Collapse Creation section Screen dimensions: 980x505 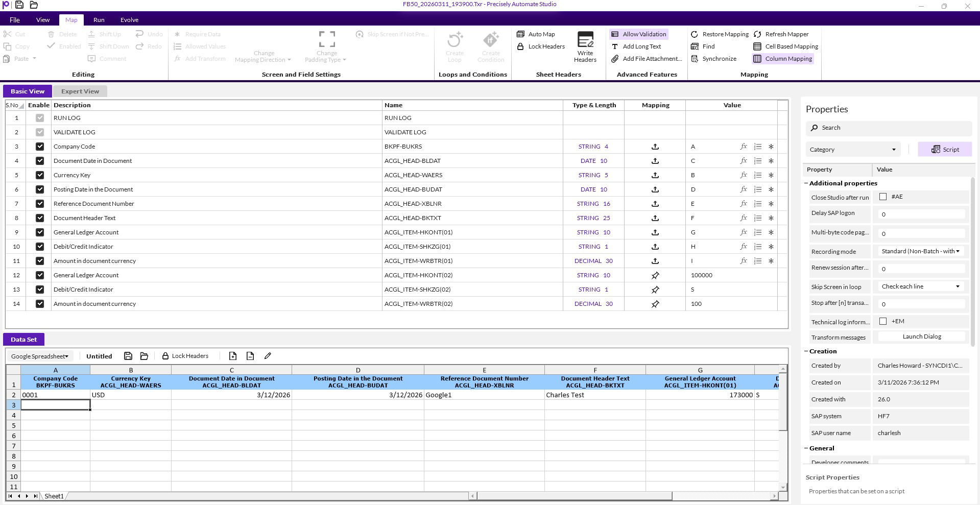tap(806, 351)
